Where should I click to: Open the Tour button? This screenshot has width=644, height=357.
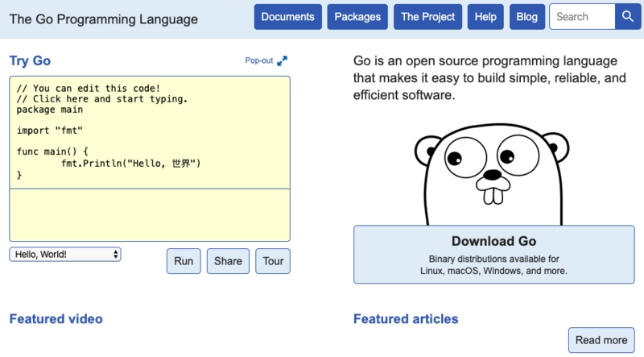tap(273, 261)
